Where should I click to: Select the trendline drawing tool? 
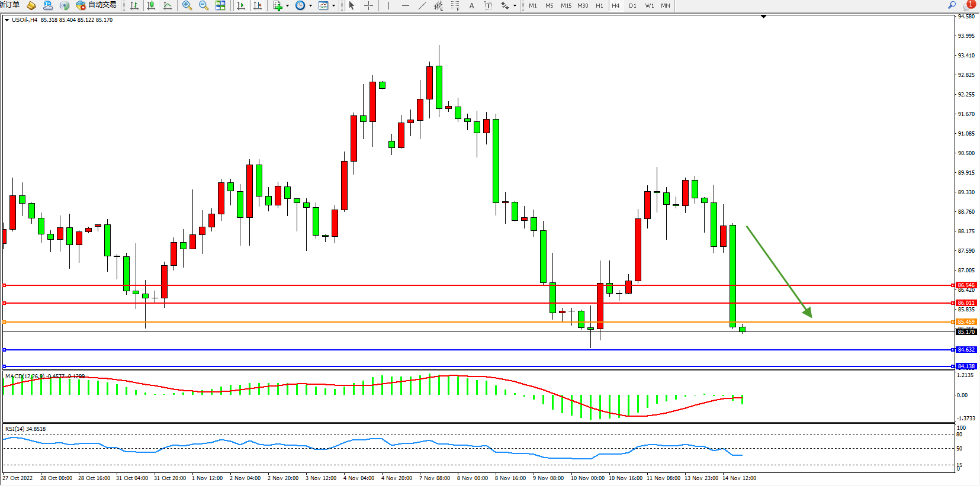(422, 5)
